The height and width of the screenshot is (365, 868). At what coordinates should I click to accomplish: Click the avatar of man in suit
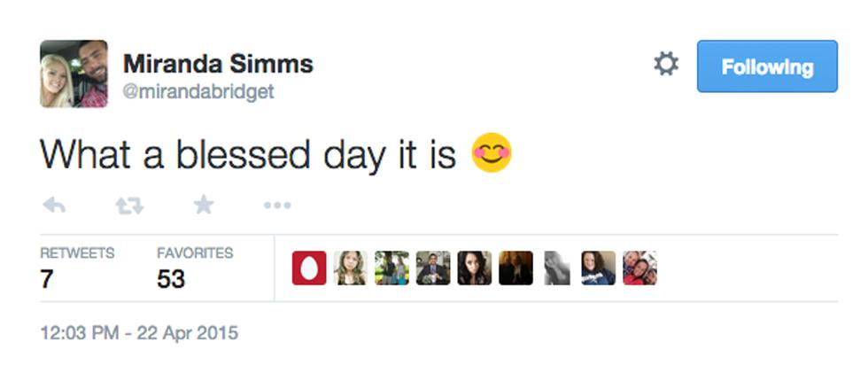point(433,268)
